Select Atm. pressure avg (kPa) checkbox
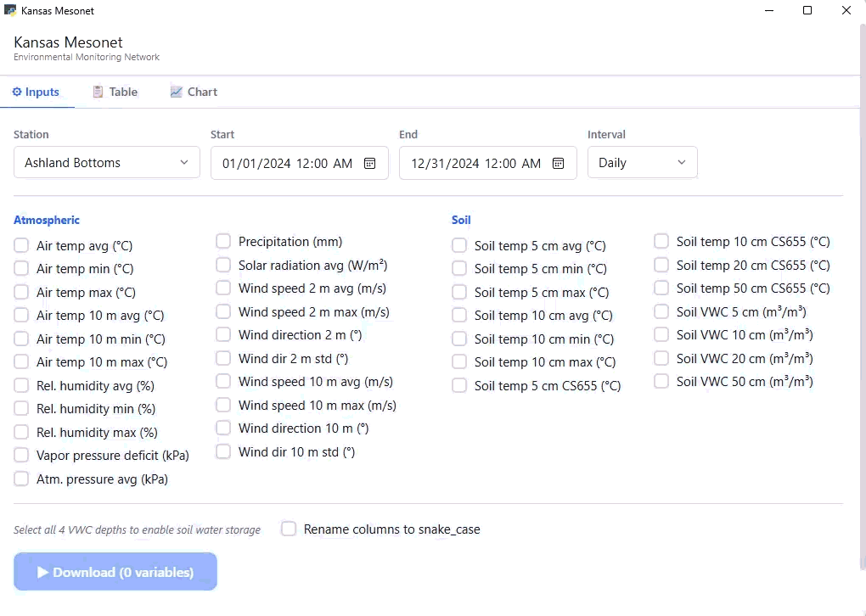This screenshot has width=866, height=616. click(x=21, y=479)
